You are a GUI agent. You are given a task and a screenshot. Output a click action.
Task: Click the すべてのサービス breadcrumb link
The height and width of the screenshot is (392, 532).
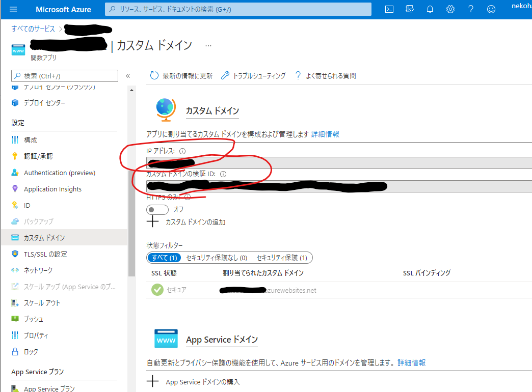(33, 29)
